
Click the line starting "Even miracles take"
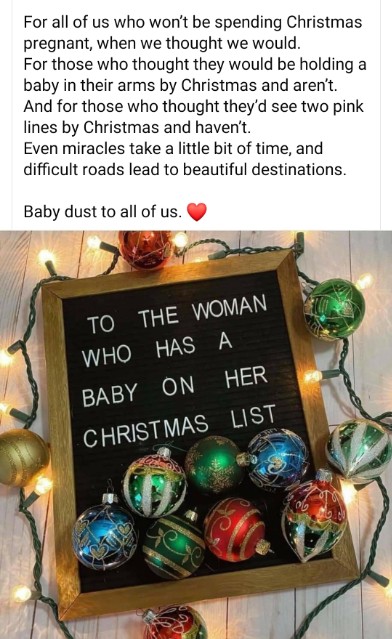tap(173, 148)
